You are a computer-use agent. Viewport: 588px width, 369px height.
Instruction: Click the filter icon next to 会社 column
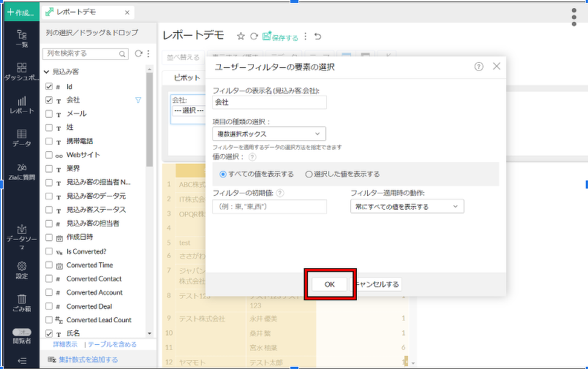137,100
